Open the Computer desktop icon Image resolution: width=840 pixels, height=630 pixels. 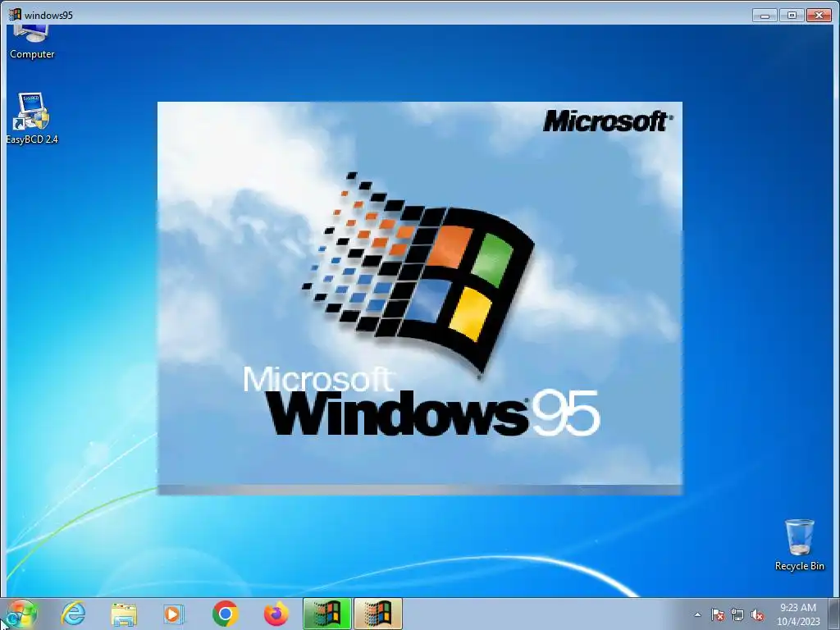click(32, 43)
